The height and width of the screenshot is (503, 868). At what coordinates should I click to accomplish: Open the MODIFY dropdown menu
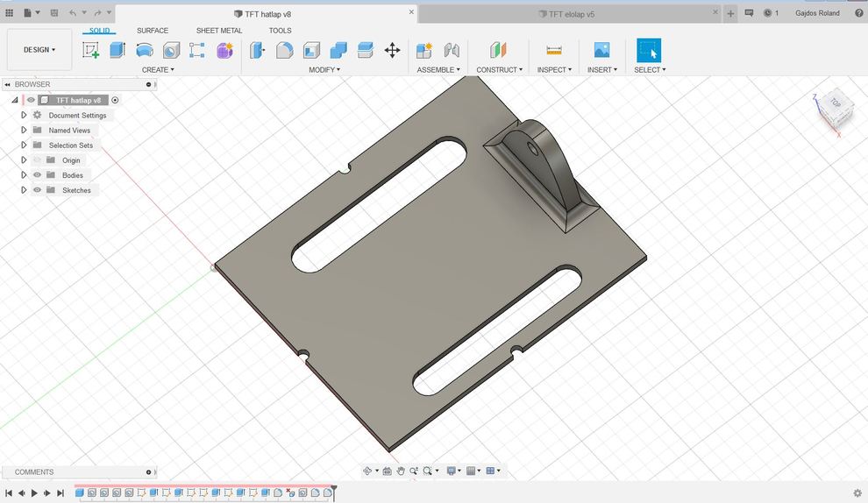324,70
